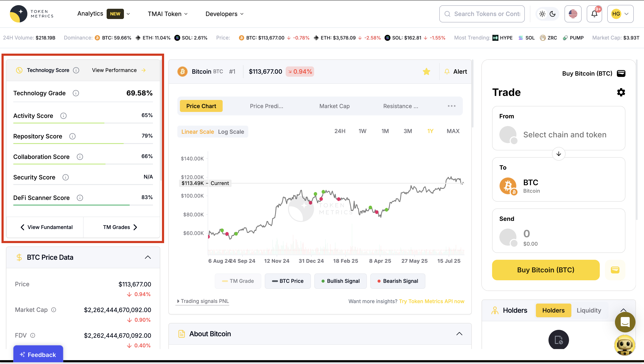The image size is (644, 364).
Task: Toggle Bearish Signal legend
Action: click(x=398, y=281)
